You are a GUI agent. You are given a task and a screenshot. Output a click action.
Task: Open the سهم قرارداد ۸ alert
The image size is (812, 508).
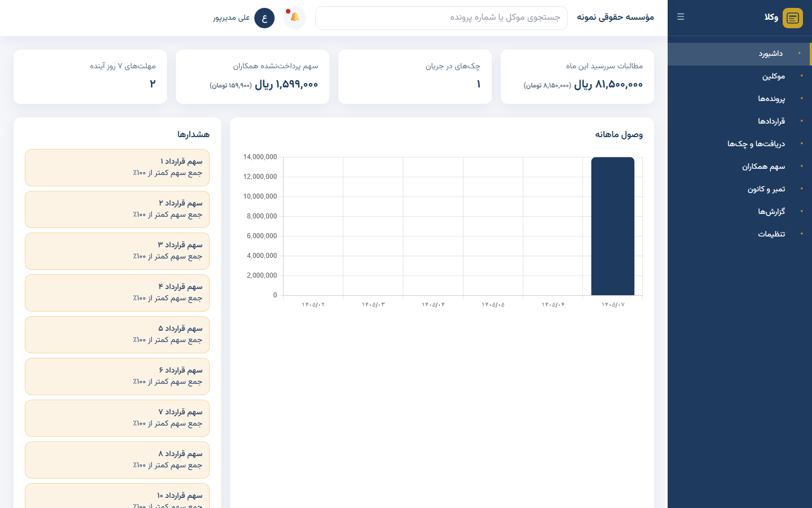[117, 460]
